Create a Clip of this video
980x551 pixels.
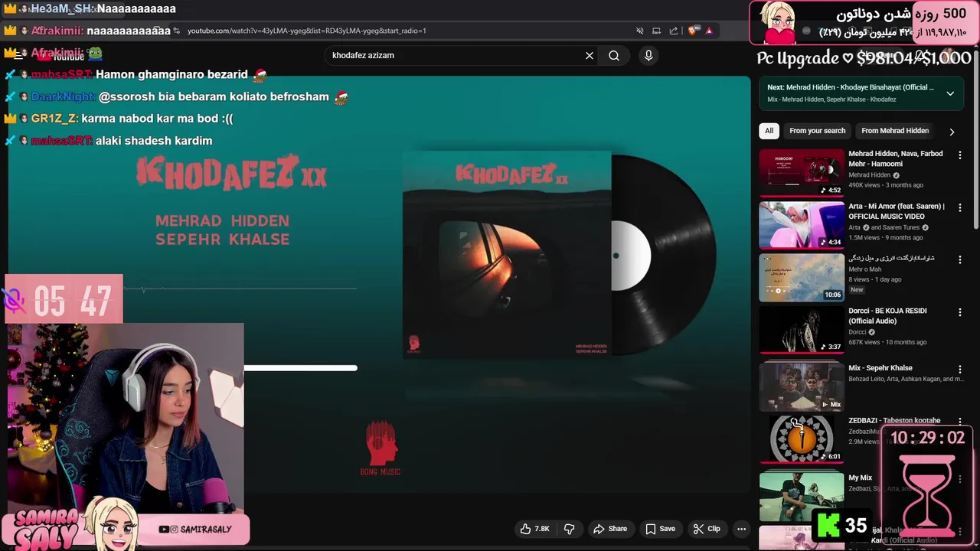click(x=706, y=529)
